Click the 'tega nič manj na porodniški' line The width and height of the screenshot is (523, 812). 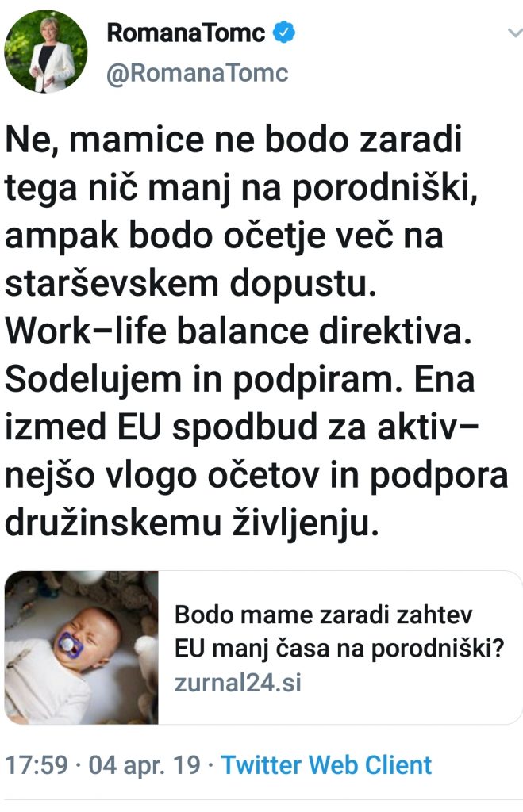[x=241, y=189]
